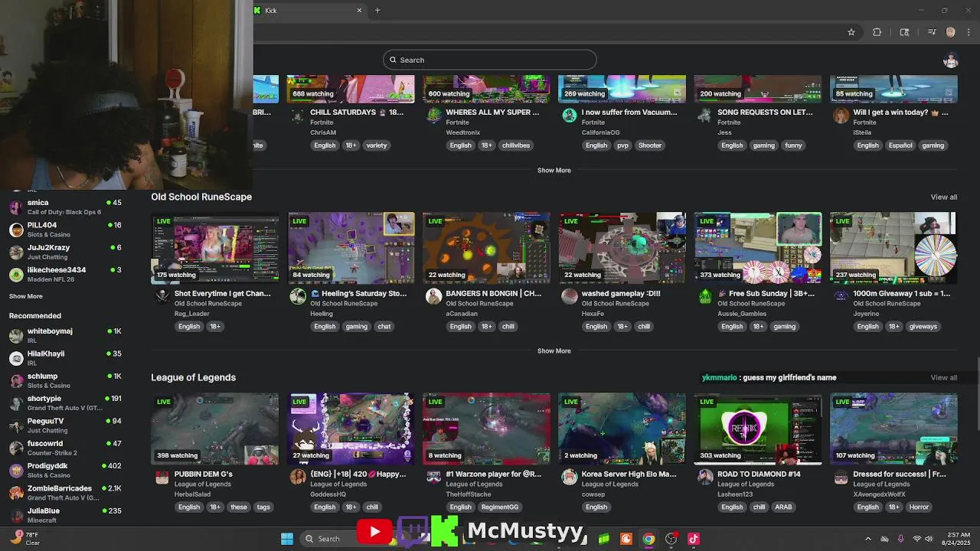Select the chillvibes tag under Weedtronix
The width and height of the screenshot is (980, 551).
click(516, 145)
